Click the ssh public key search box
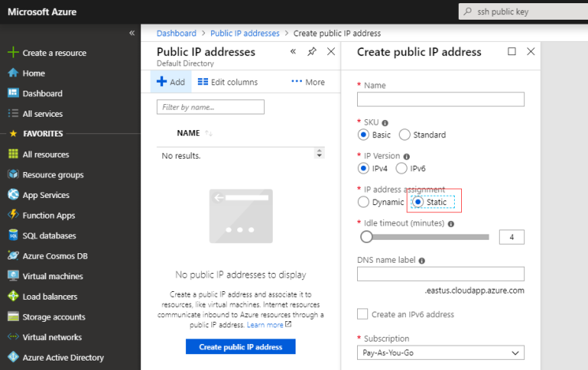Image resolution: width=588 pixels, height=370 pixels. point(523,12)
